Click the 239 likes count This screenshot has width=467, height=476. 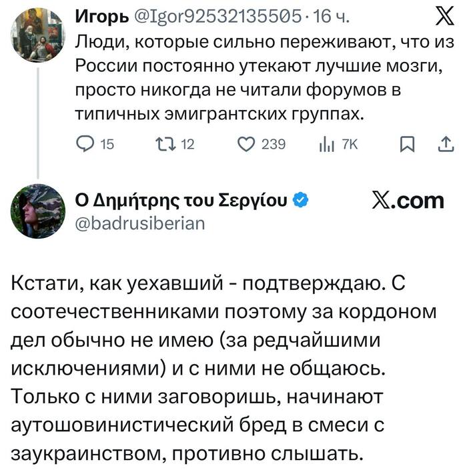(x=274, y=144)
